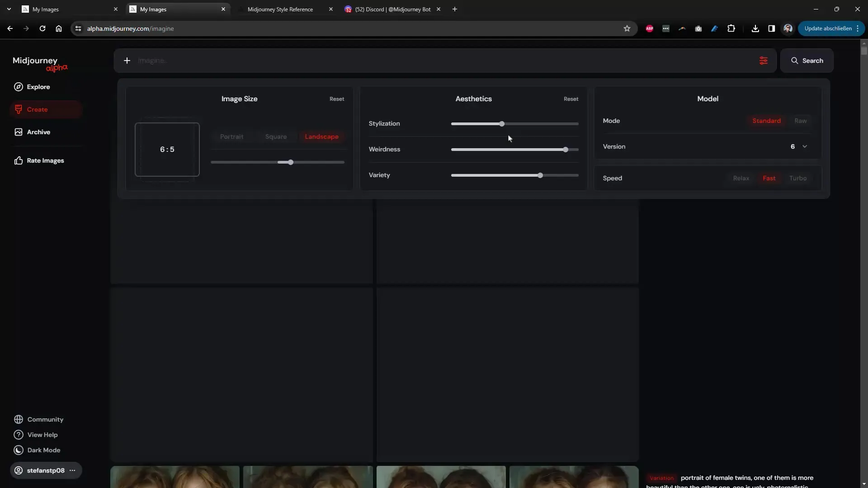Click the Dark Mode toggle icon
The image size is (868, 488).
(18, 450)
